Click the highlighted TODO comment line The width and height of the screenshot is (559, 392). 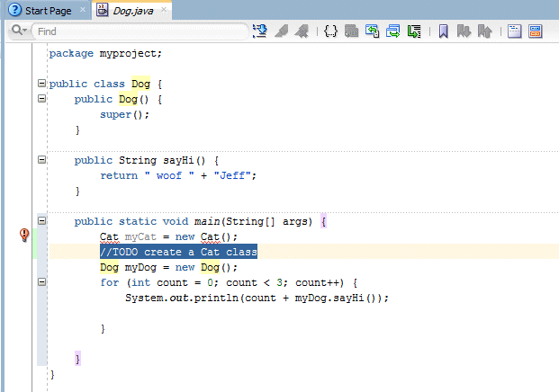(178, 252)
